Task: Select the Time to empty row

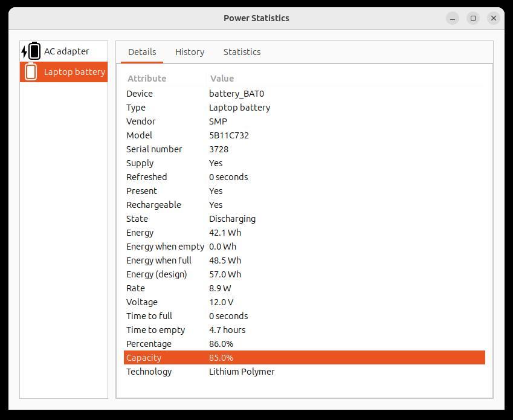Action: [304, 330]
